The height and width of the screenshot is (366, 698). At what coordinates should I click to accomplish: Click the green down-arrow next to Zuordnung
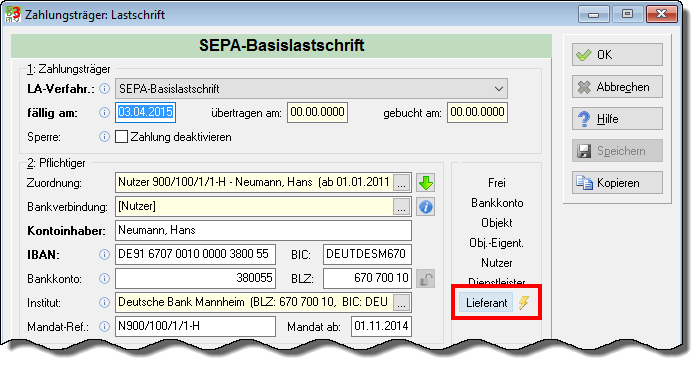(x=426, y=183)
